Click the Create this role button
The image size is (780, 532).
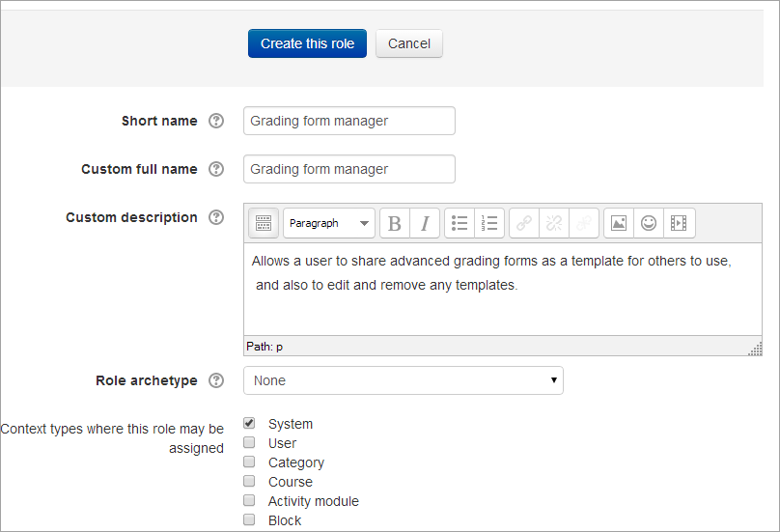point(307,43)
